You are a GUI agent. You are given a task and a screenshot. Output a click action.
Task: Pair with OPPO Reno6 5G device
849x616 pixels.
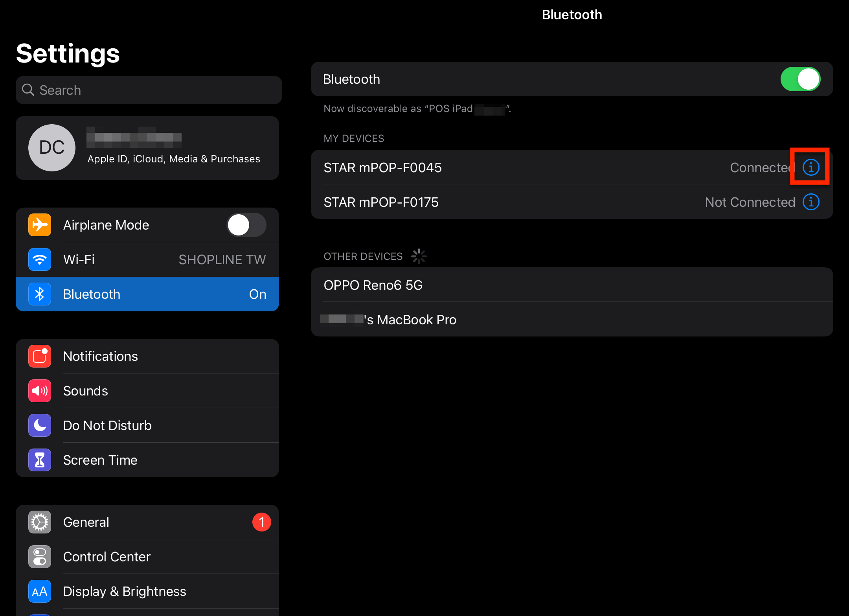(572, 285)
